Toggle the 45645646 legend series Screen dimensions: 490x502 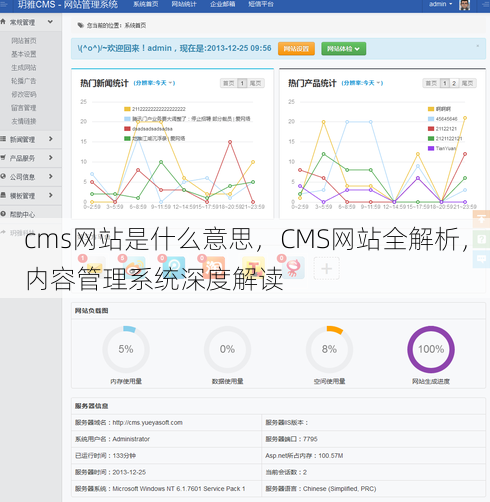(x=443, y=119)
